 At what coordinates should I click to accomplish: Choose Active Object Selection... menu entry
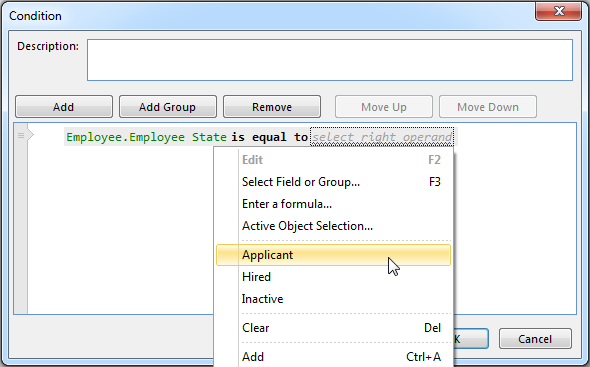(x=333, y=226)
